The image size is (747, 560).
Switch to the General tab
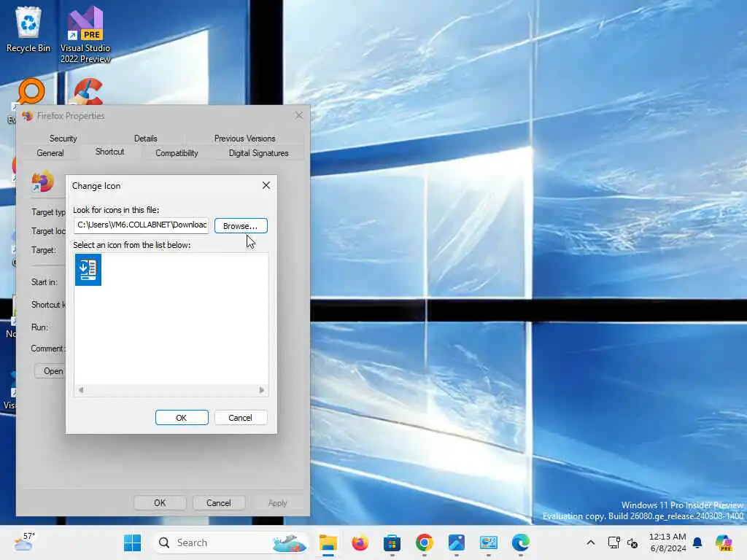[50, 153]
